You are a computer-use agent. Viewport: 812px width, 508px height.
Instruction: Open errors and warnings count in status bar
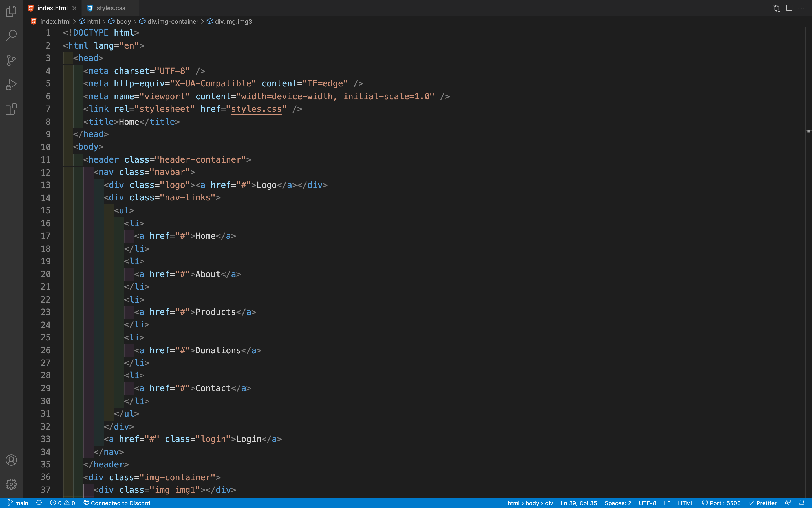pyautogui.click(x=62, y=503)
